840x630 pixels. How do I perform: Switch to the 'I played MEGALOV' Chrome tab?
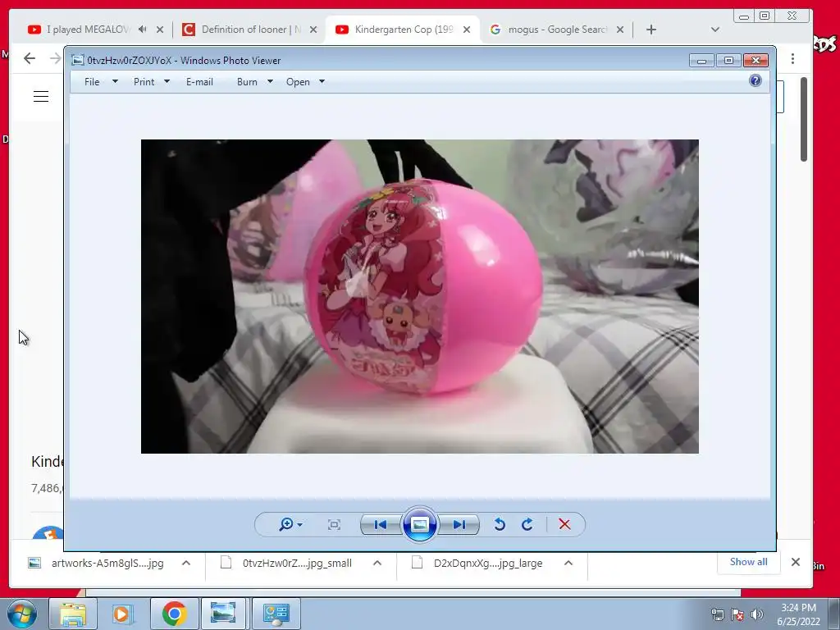coord(89,30)
